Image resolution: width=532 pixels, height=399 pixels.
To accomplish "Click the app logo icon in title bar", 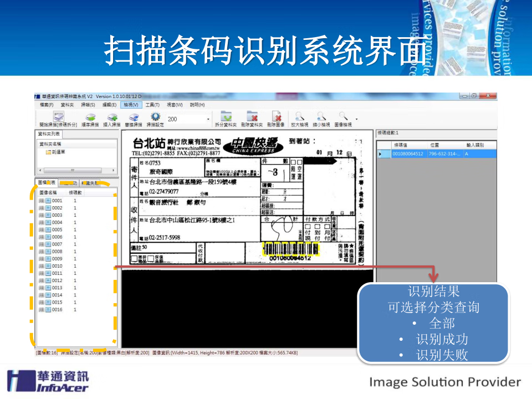I will [38, 96].
